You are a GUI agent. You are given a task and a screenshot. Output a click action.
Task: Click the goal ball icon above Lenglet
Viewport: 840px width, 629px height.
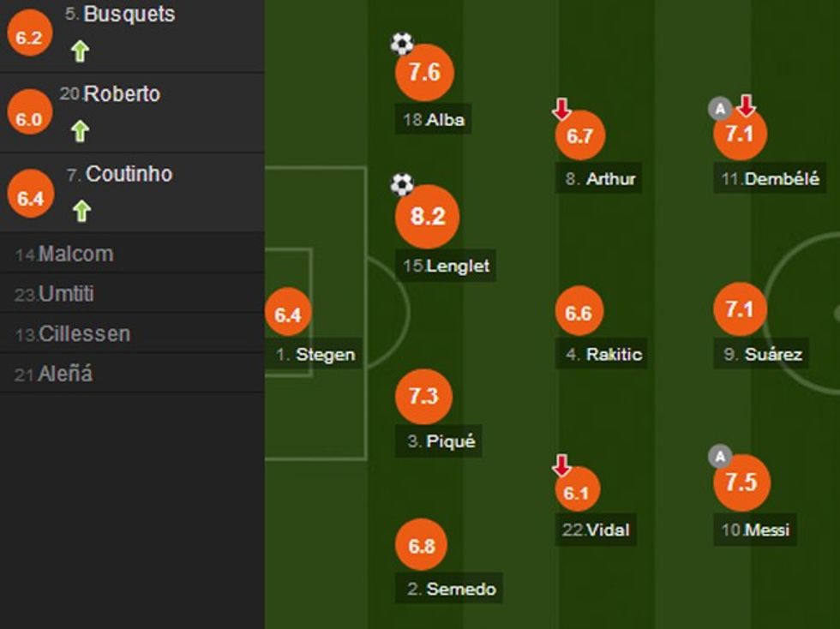401,183
